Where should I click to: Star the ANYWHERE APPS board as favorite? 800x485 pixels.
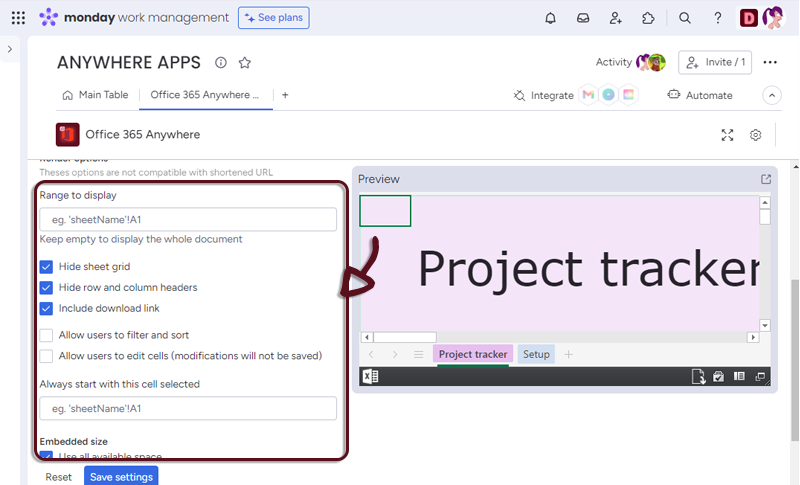pos(245,62)
